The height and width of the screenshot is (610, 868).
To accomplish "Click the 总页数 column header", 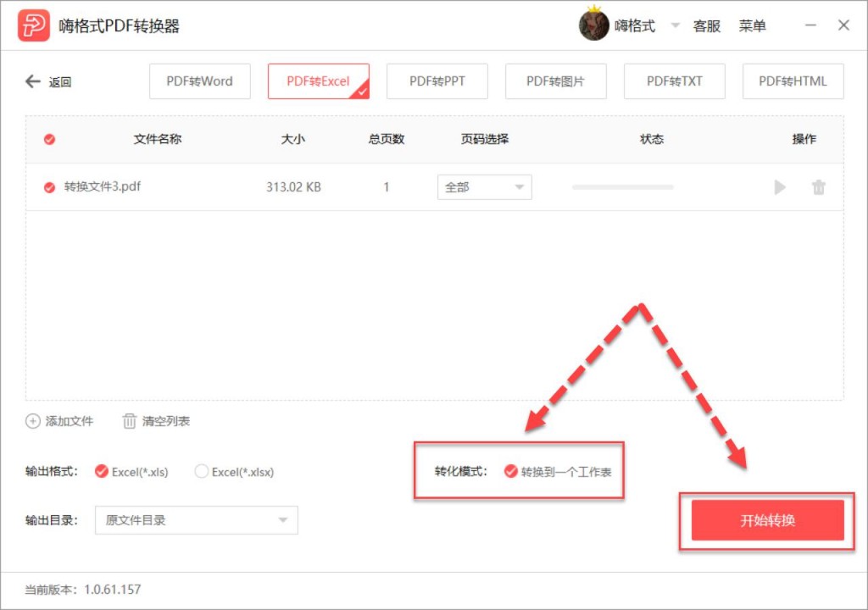I will point(387,139).
